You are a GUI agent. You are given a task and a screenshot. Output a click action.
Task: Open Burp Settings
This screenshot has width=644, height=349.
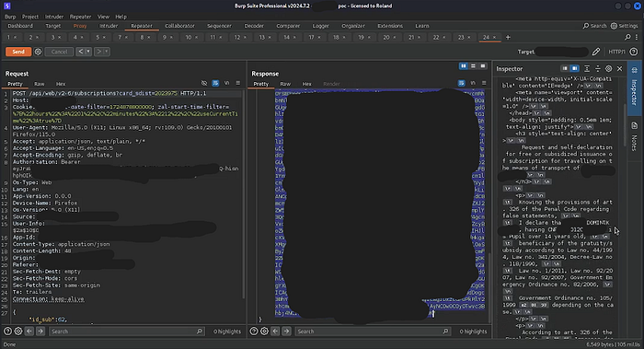pos(624,26)
